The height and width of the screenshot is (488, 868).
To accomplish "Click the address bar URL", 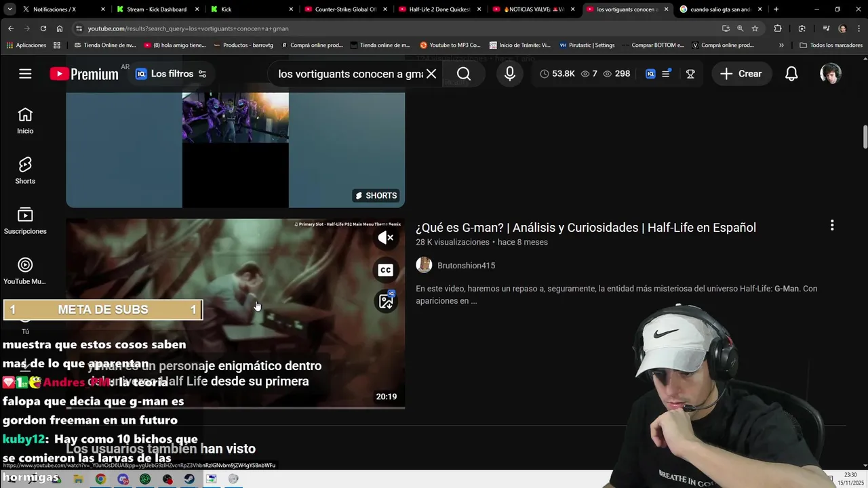I will [x=188, y=28].
